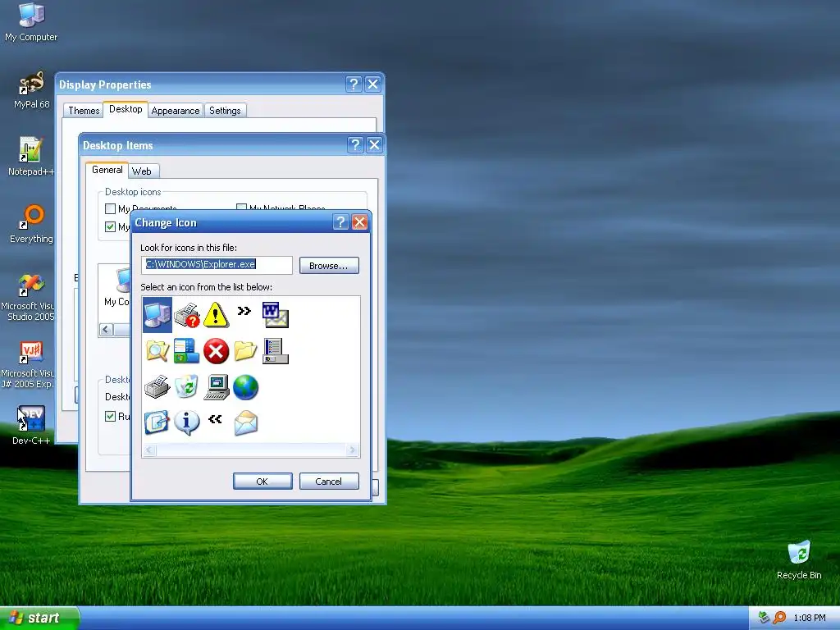This screenshot has width=840, height=630.
Task: Pick the blue control panel window icon
Action: [x=186, y=351]
